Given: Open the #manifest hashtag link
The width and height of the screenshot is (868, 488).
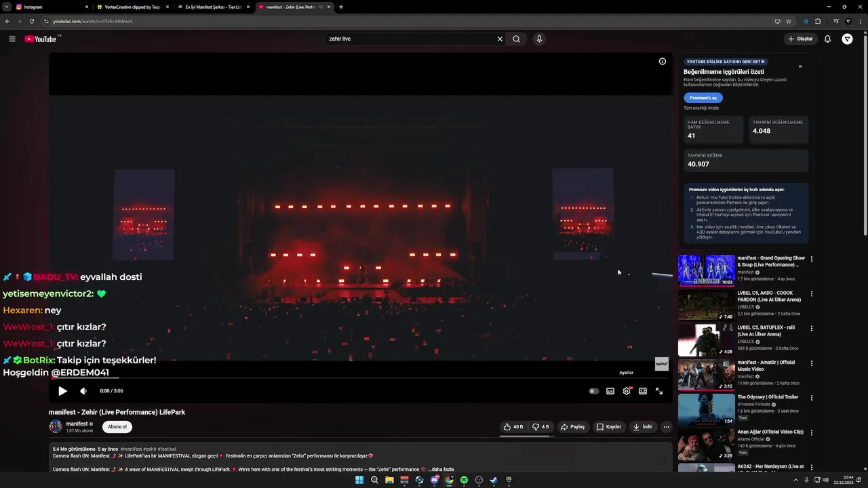Looking at the screenshot, I should coord(131,449).
